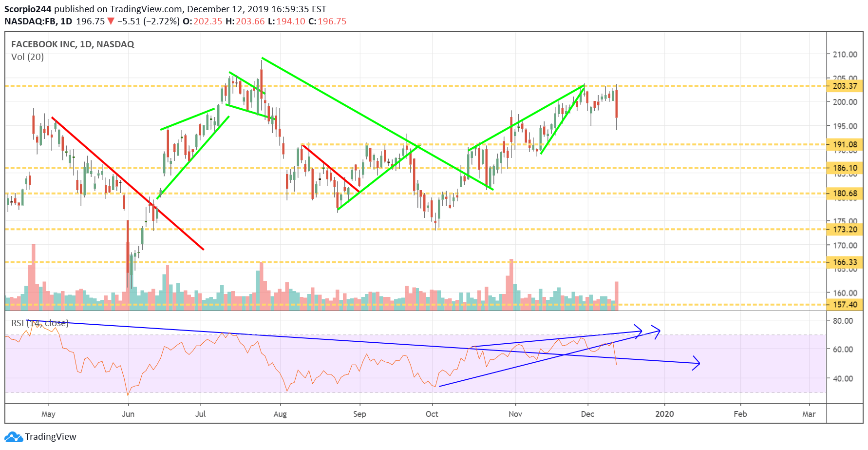868x450 pixels.
Task: Click the Jun label on time axis
Action: pyautogui.click(x=128, y=414)
